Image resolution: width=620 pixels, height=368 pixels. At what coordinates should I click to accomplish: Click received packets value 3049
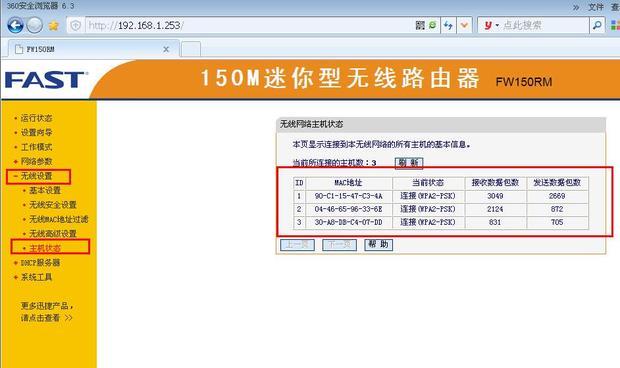(495, 196)
